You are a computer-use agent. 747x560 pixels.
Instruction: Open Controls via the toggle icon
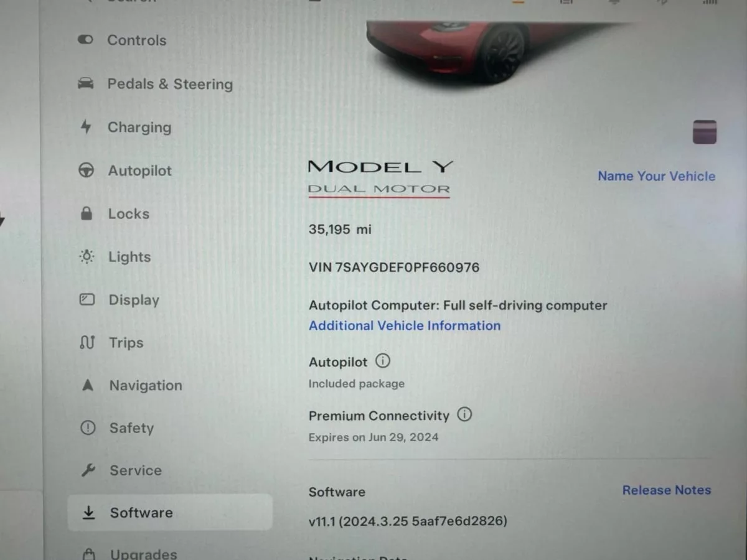point(85,40)
